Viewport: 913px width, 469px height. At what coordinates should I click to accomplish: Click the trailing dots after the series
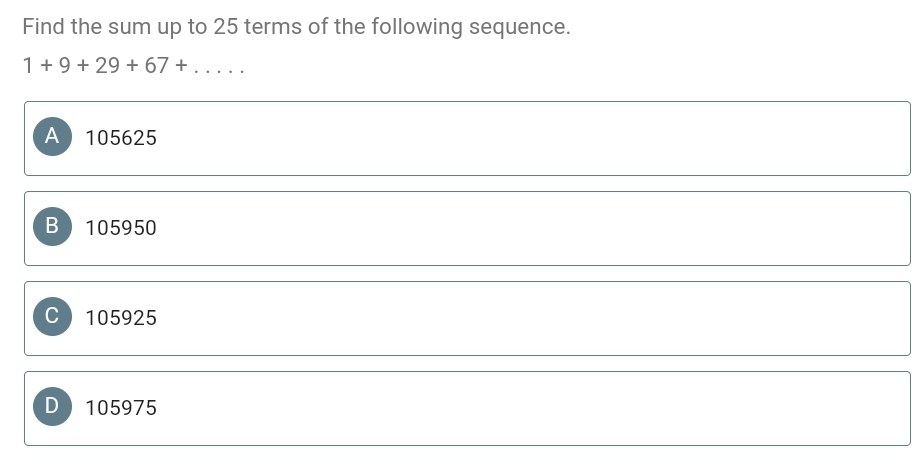[219, 71]
